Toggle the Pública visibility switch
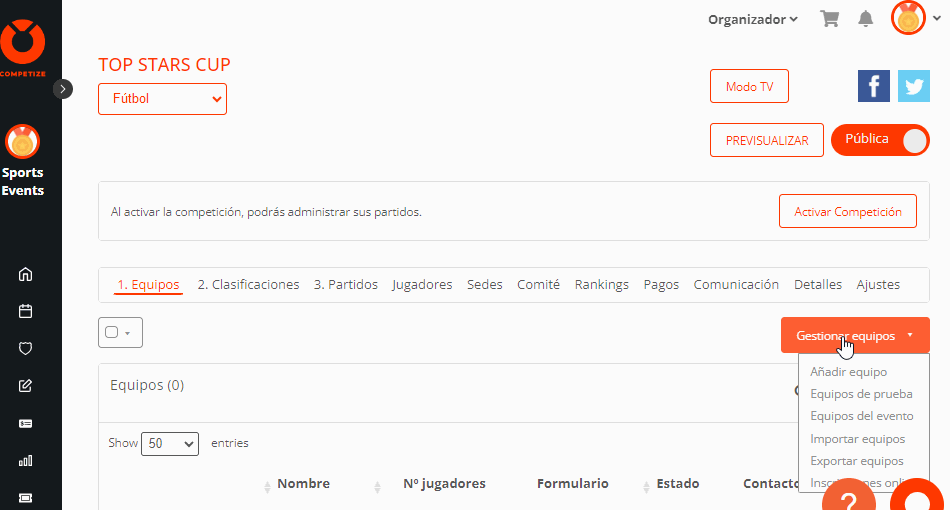 [x=880, y=140]
